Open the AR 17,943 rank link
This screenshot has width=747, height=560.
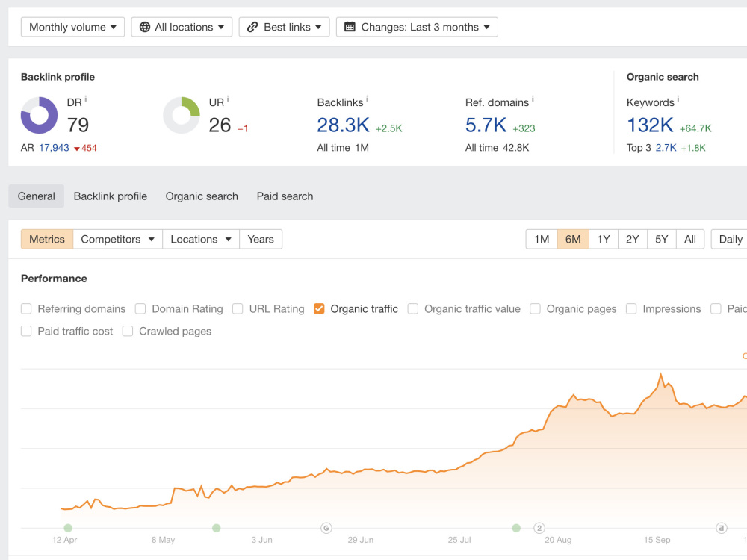pyautogui.click(x=54, y=148)
